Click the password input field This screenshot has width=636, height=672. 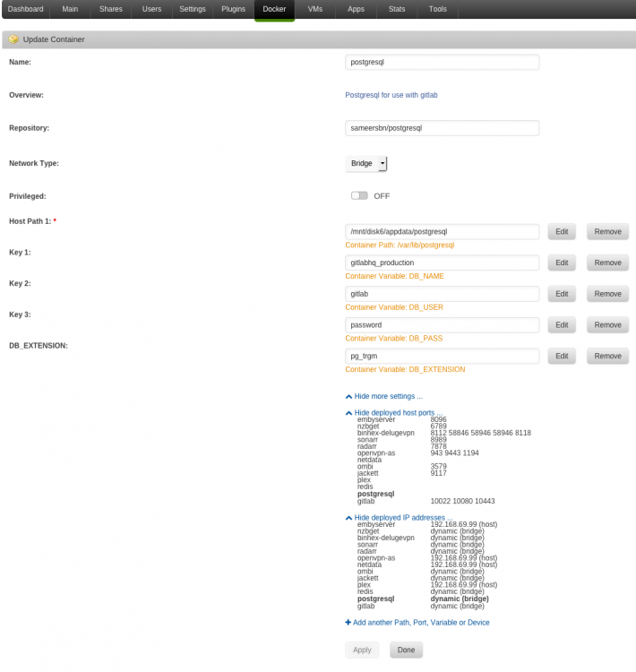pyautogui.click(x=443, y=325)
